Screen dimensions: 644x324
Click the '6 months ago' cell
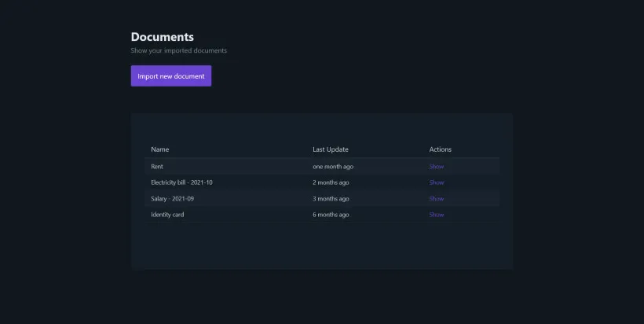pyautogui.click(x=331, y=215)
